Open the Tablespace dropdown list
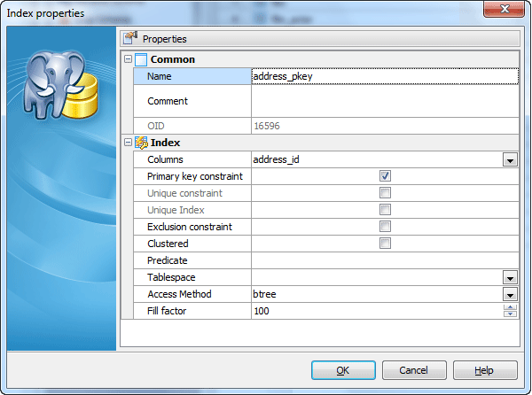532x395 pixels. (510, 277)
